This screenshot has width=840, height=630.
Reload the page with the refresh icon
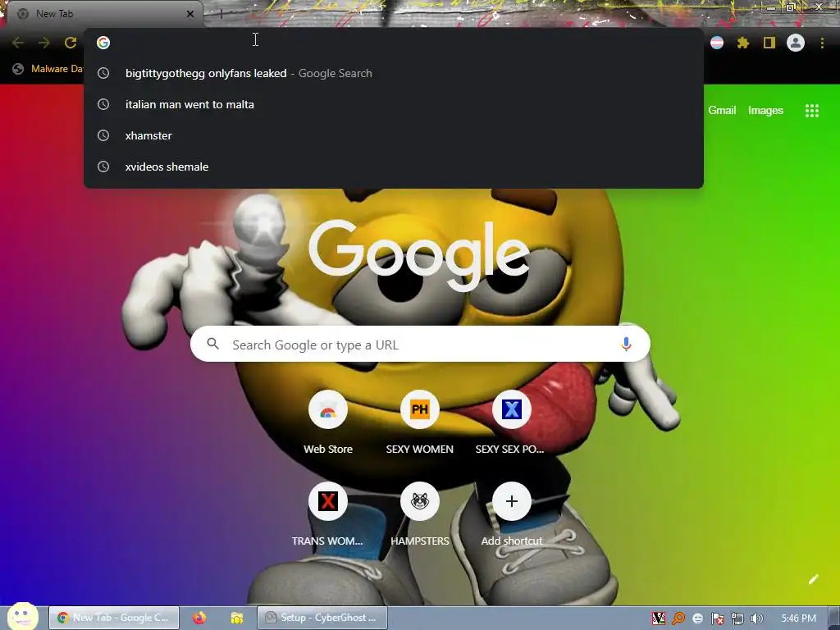71,43
